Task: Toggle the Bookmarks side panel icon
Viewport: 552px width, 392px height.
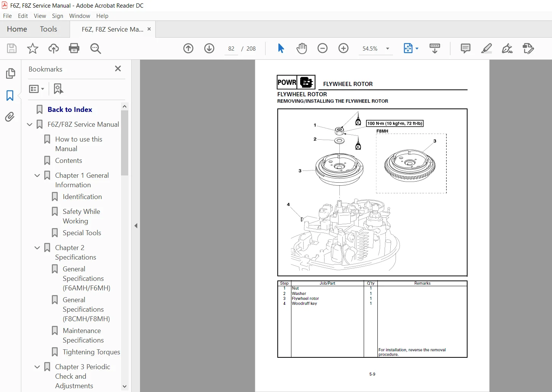Action: pyautogui.click(x=10, y=96)
